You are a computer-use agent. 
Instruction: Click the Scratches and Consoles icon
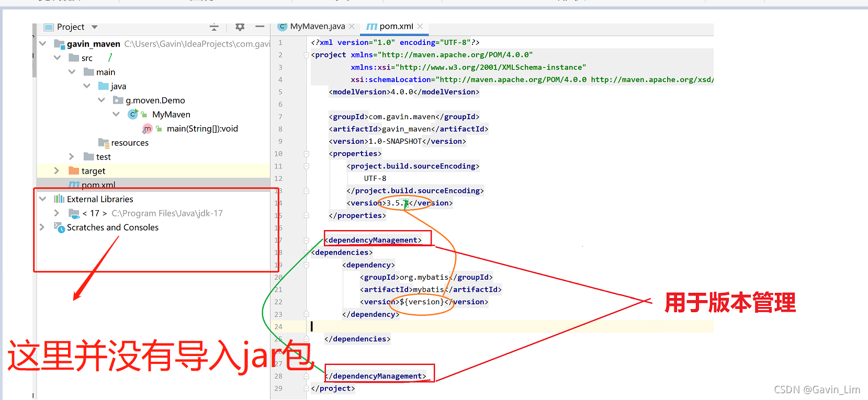click(x=59, y=227)
